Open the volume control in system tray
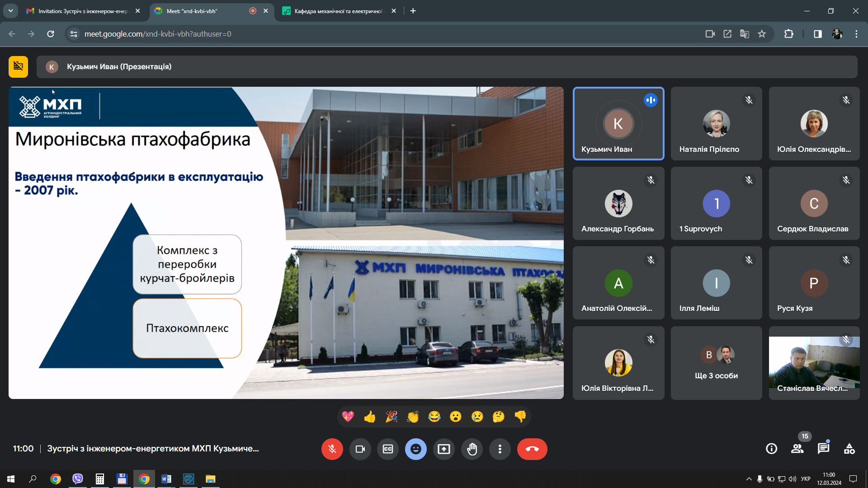 tap(793, 479)
